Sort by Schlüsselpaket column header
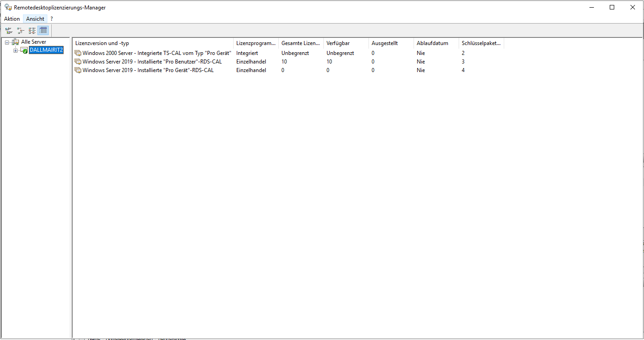Image resolution: width=644 pixels, height=340 pixels. click(481, 43)
